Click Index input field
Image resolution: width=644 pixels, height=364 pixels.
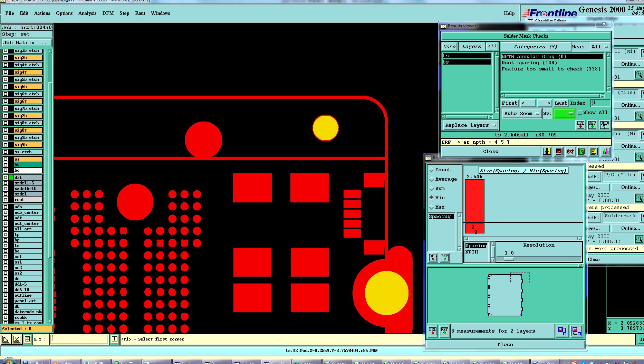(x=600, y=103)
